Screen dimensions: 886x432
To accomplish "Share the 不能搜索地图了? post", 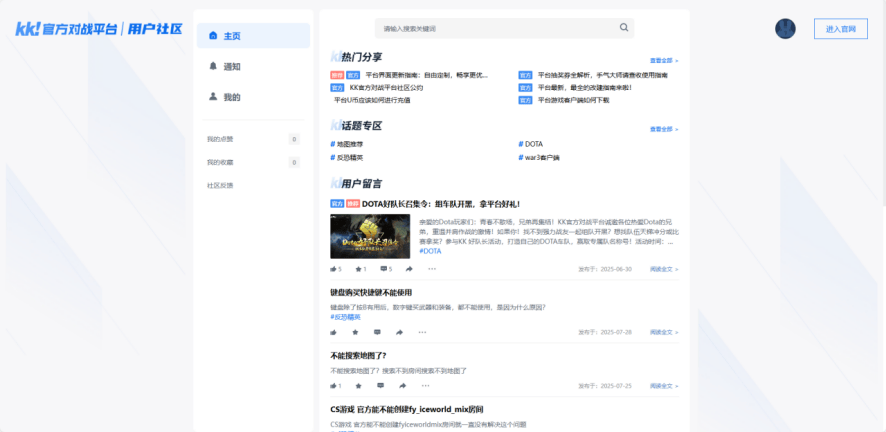I will click(403, 386).
